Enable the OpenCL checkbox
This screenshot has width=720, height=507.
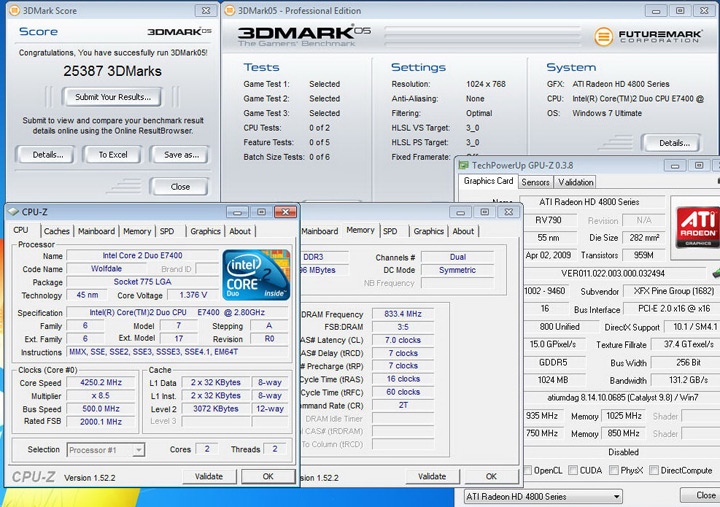click(528, 470)
